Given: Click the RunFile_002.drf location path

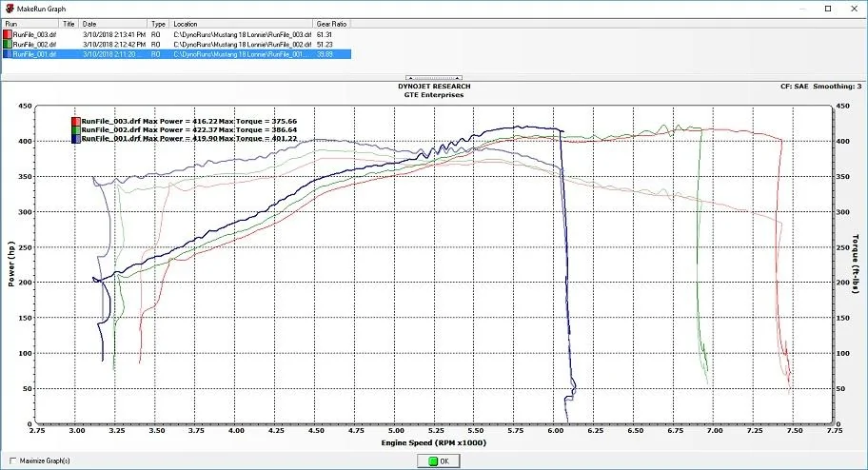Looking at the screenshot, I should [x=242, y=45].
